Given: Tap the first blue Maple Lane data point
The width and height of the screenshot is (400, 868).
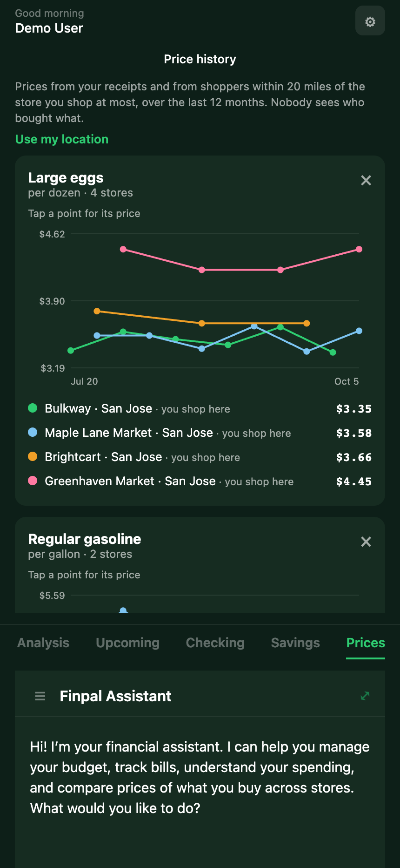Looking at the screenshot, I should 97,335.
